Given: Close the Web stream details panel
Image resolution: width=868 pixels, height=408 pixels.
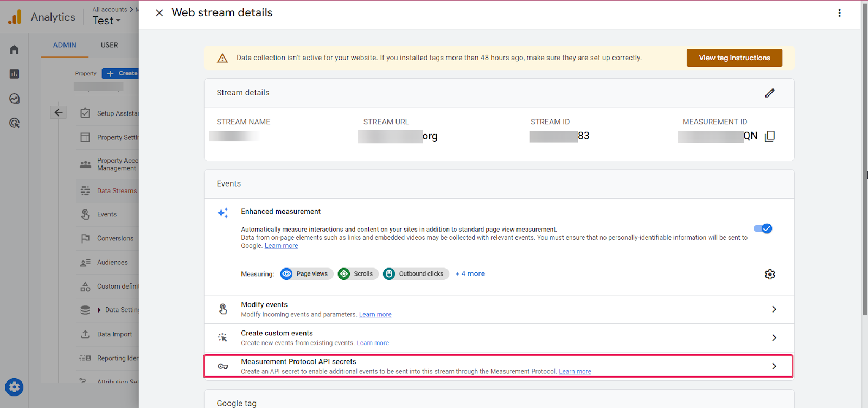Looking at the screenshot, I should (159, 13).
